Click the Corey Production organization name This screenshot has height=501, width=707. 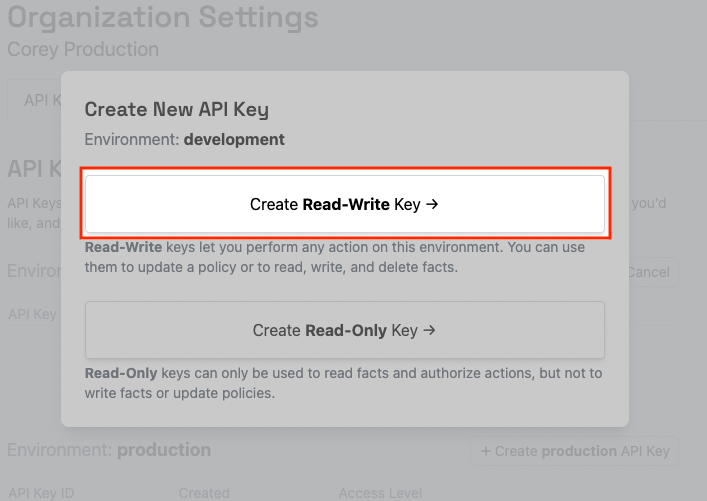[83, 49]
